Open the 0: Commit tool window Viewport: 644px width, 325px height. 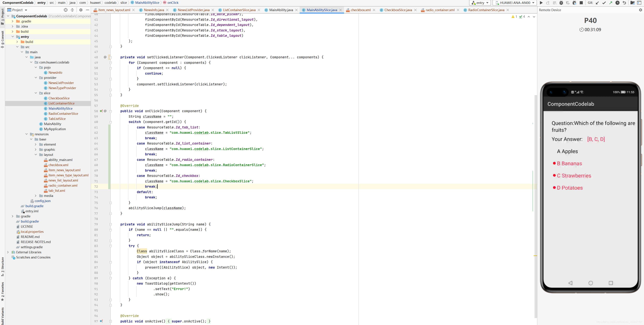click(3, 39)
